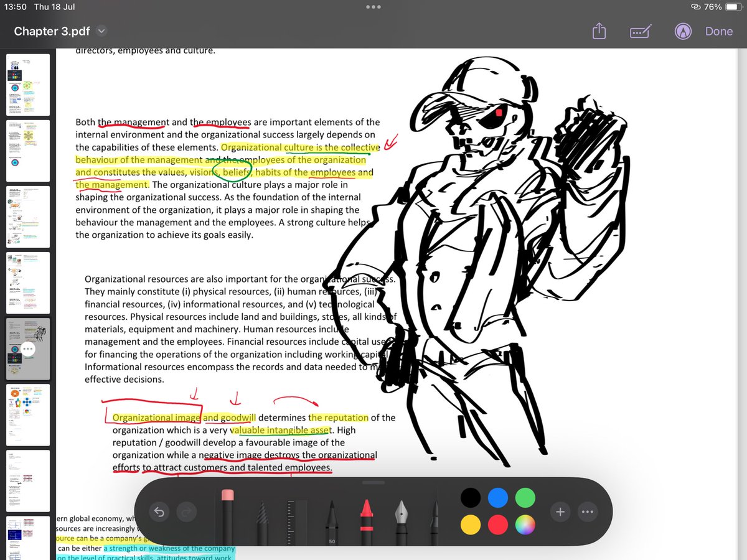Choose the black color swatch
Viewport: 747px width, 560px height.
coord(471,498)
